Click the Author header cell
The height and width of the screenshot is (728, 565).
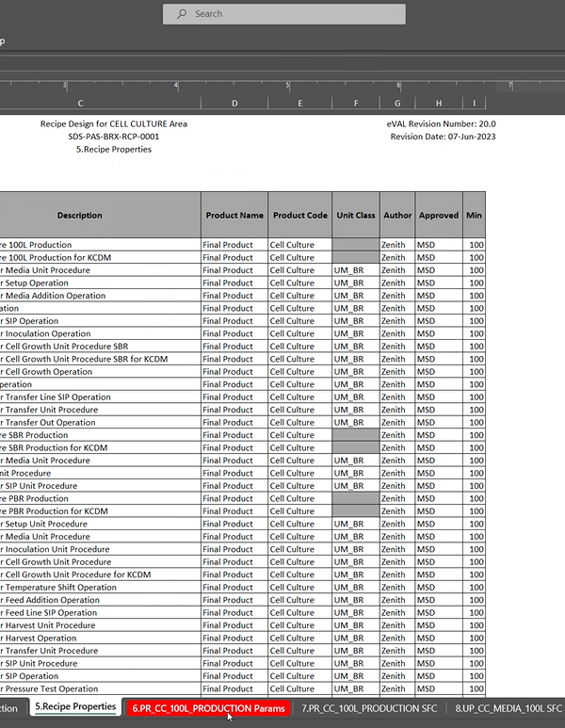tap(397, 215)
